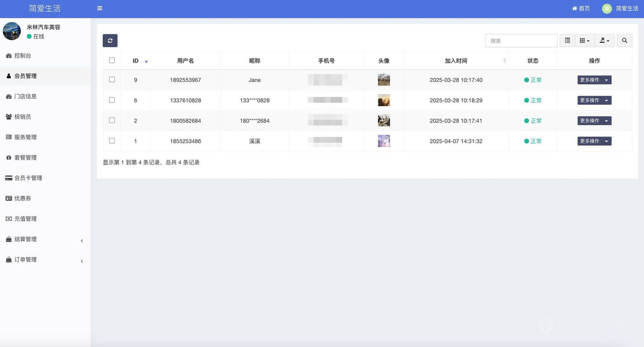
Task: Open 更多操作 dropdown for user 溪溪
Action: coord(594,141)
